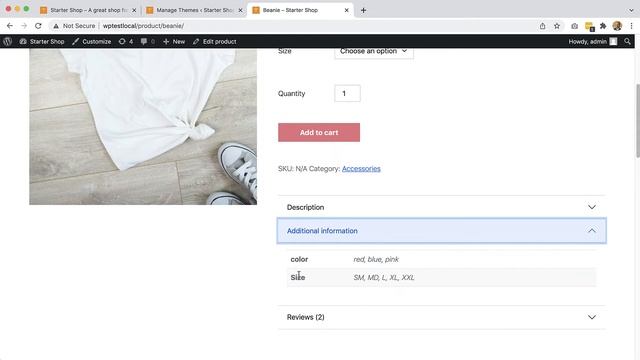Go back with the browser back arrow
The image size is (640, 360).
coord(10,26)
